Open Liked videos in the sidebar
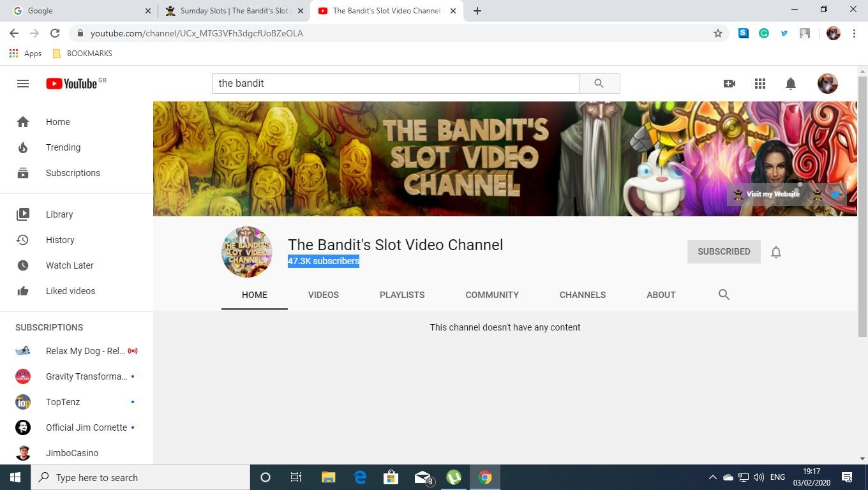 (77, 291)
